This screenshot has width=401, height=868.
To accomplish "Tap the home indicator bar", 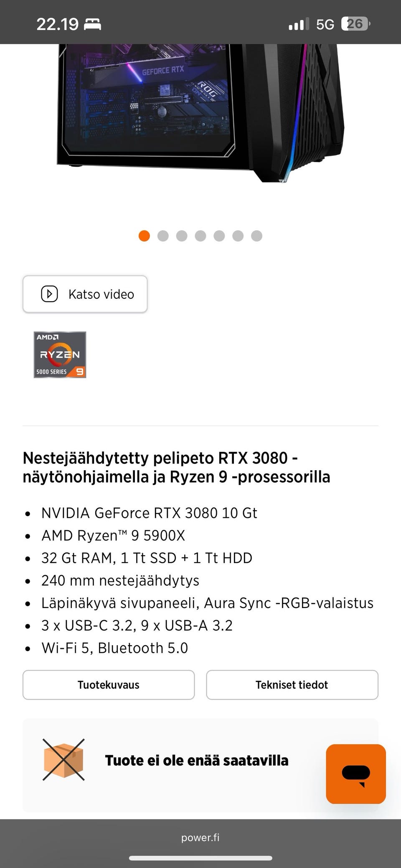I will pyautogui.click(x=200, y=858).
